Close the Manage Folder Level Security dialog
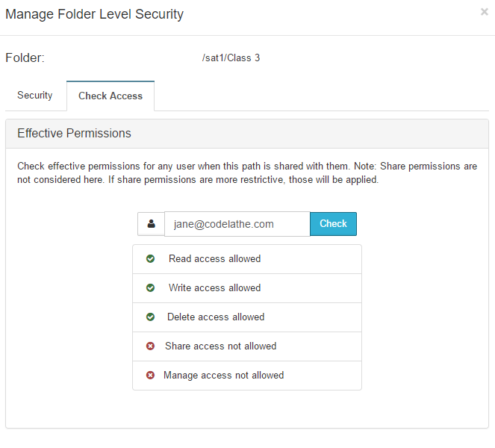Screen dimensions: 495x448 point(485,12)
